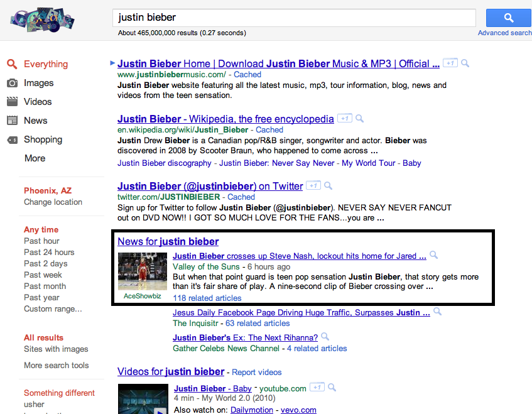Image resolution: width=532 pixels, height=414 pixels.
Task: Click the red Everything magnifier icon
Action: point(12,64)
